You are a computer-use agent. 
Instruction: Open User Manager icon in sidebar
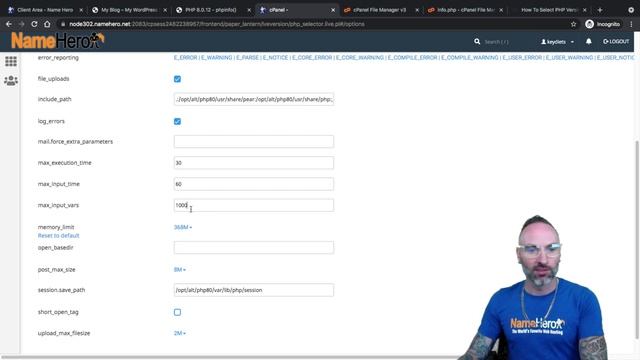coord(11,80)
